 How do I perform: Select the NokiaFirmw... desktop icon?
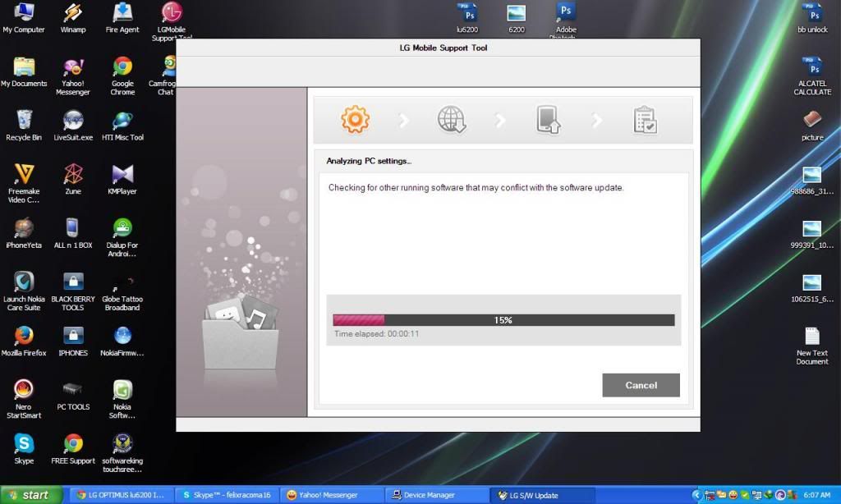point(122,341)
